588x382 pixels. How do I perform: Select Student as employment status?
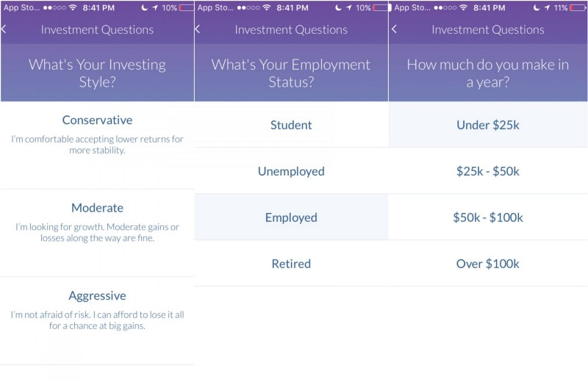291,125
